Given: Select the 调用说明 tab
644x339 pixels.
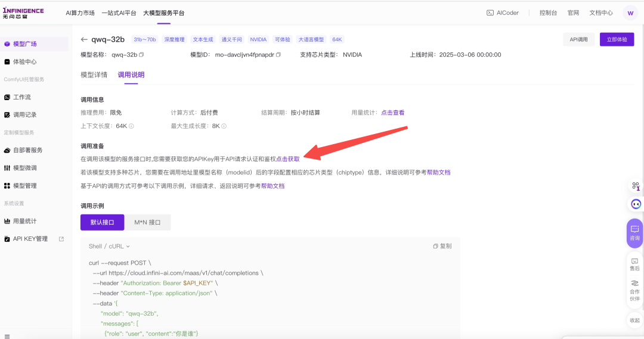Looking at the screenshot, I should point(131,74).
